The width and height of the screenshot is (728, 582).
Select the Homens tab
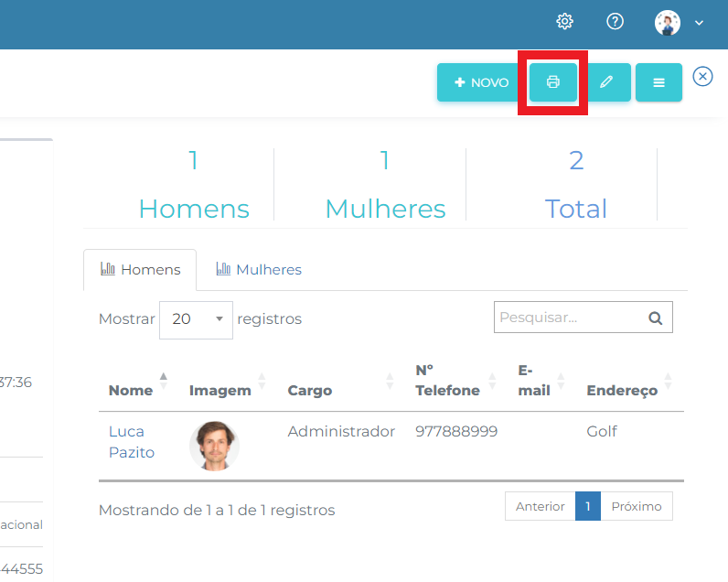[x=140, y=270]
